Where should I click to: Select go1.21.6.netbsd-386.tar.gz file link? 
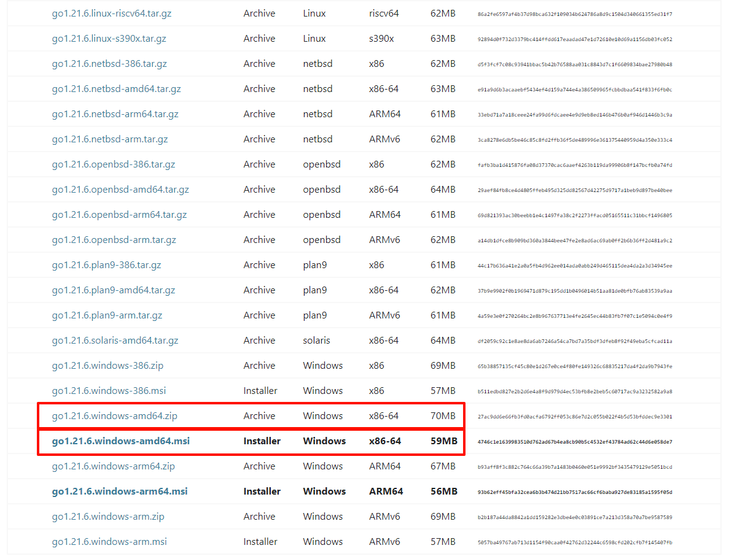(109, 64)
